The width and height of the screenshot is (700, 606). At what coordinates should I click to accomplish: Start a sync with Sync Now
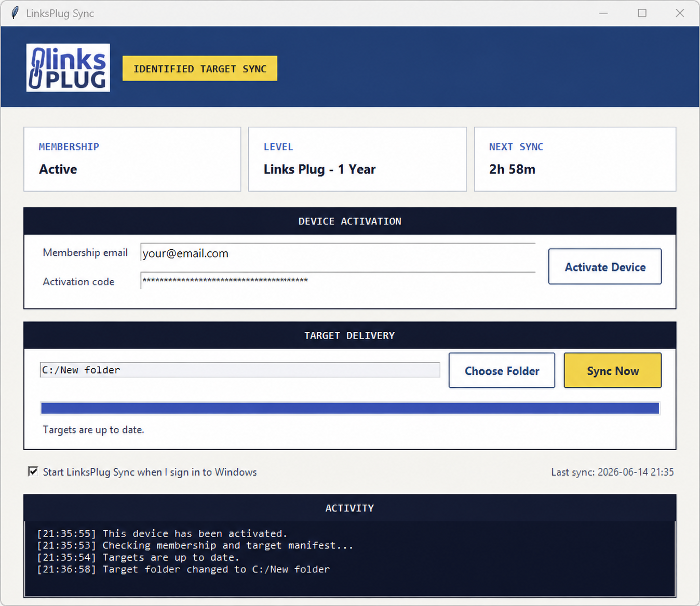coord(613,371)
